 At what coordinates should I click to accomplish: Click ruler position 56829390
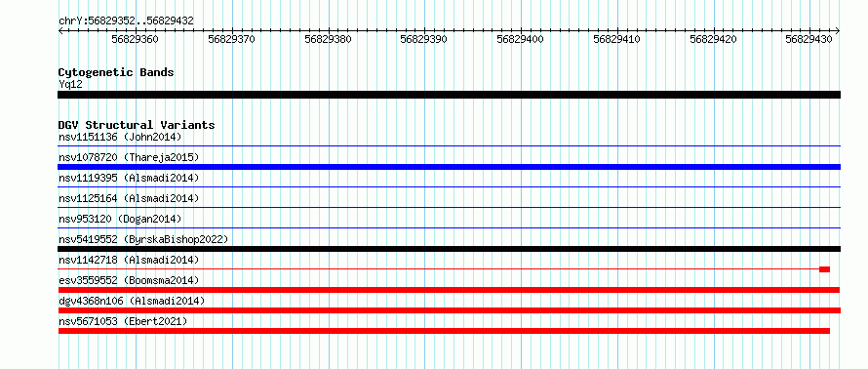424,39
